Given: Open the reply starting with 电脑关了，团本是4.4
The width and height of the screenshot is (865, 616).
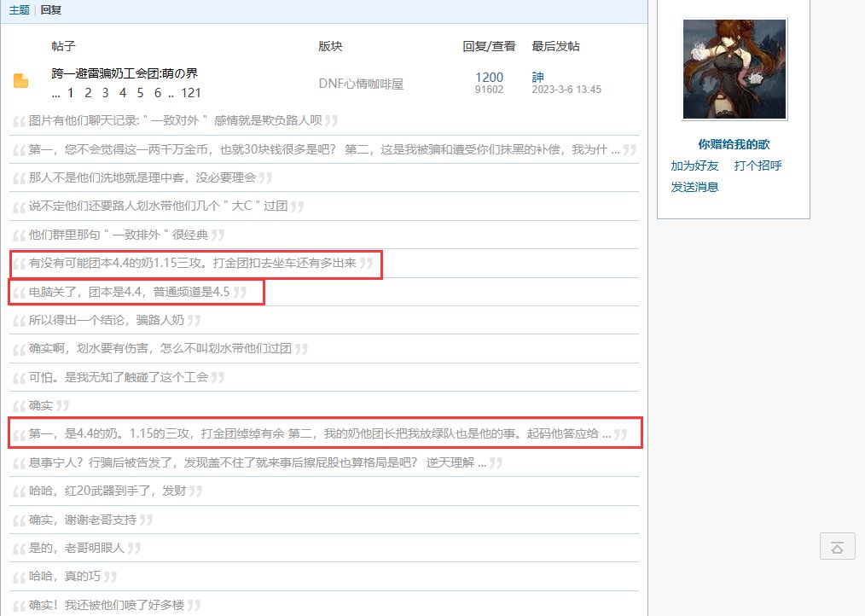Looking at the screenshot, I should pyautogui.click(x=129, y=292).
